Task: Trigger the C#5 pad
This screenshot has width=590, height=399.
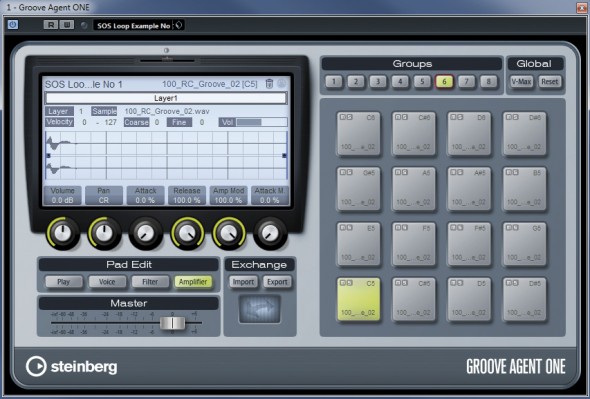Action: click(414, 299)
